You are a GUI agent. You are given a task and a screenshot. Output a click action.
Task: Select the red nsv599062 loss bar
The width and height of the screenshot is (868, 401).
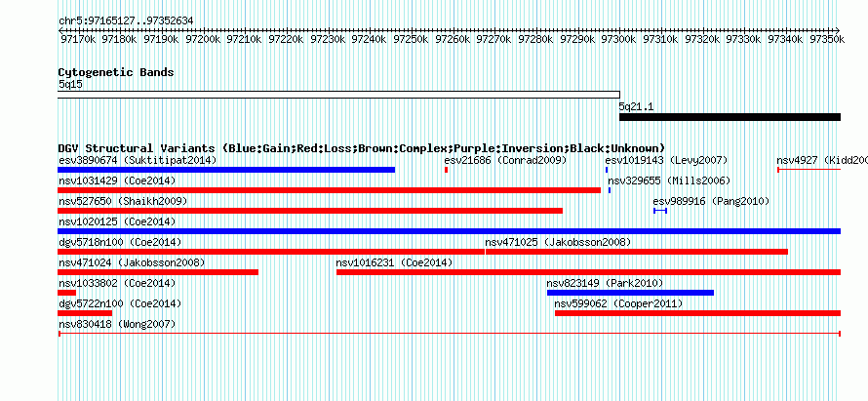[697, 313]
